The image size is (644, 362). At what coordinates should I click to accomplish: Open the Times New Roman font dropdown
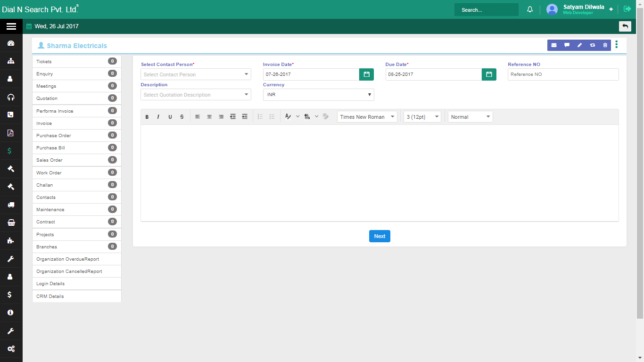coord(367,117)
